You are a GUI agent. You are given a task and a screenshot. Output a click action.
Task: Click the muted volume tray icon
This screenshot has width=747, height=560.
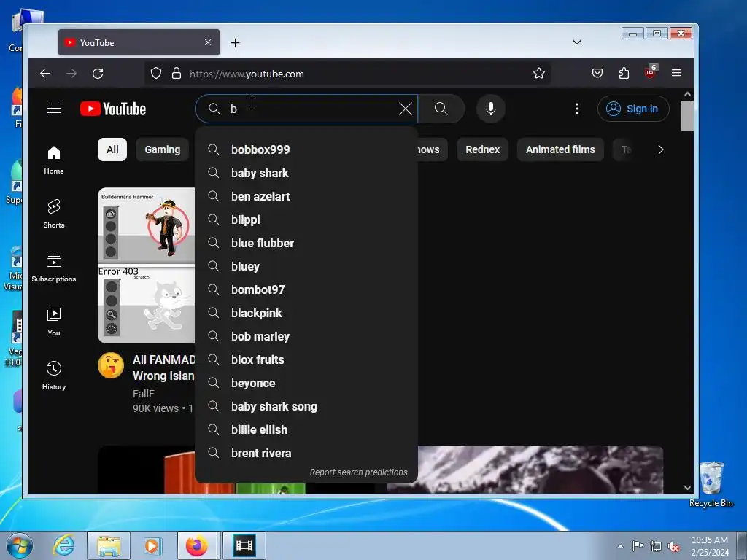[x=673, y=546]
